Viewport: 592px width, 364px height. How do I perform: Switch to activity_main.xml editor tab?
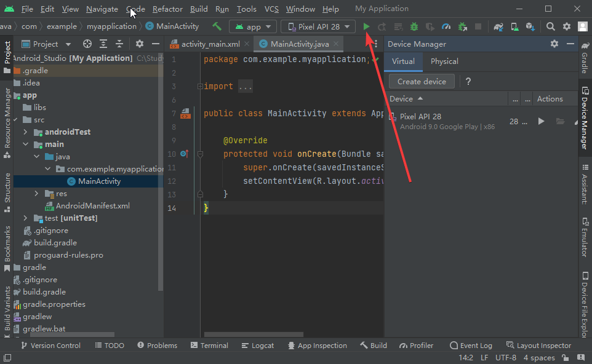click(x=210, y=44)
